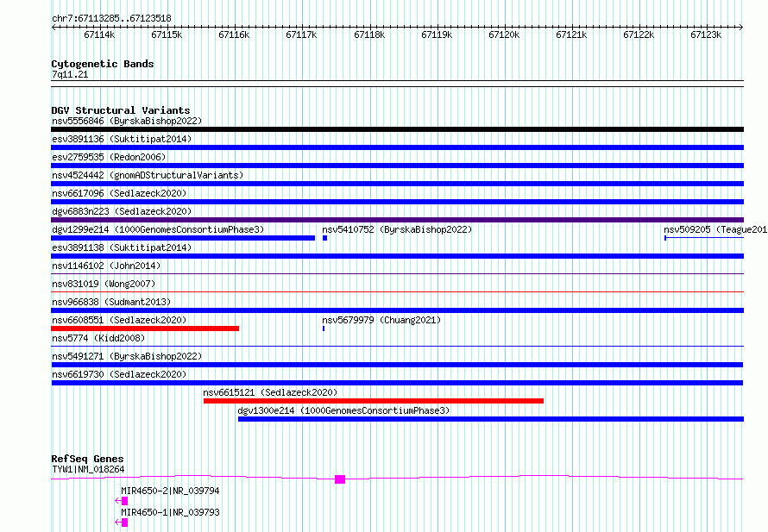Open the Cytogenetic Bands track heading
This screenshot has height=532, width=768.
[x=103, y=64]
